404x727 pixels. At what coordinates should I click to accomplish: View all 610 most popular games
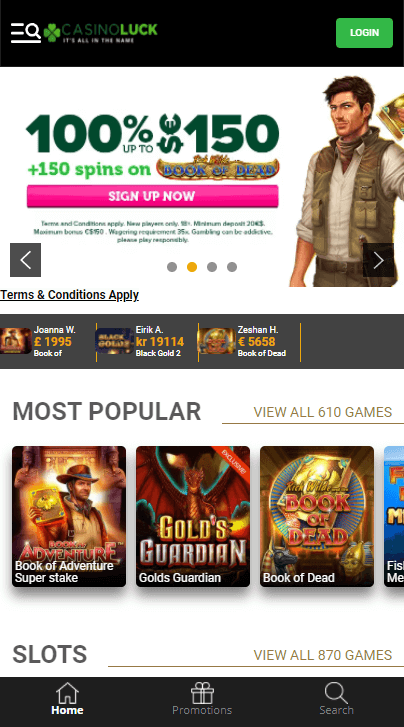(x=323, y=412)
